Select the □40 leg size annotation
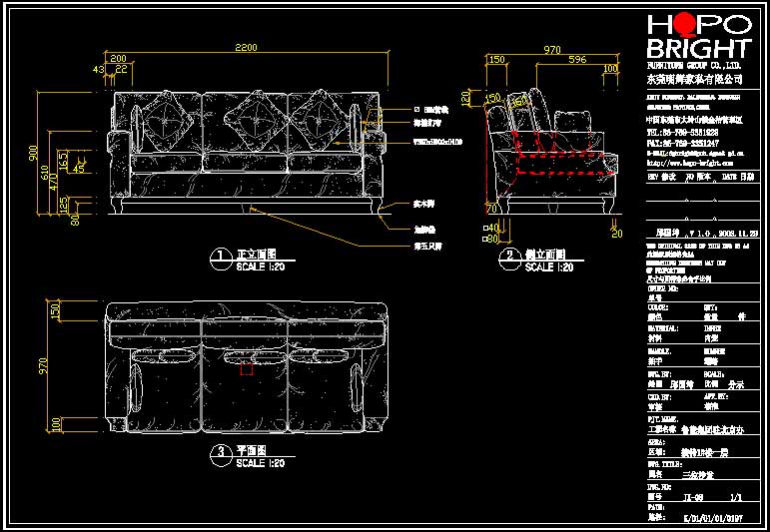Screen dimensions: 770x532 pos(490,229)
